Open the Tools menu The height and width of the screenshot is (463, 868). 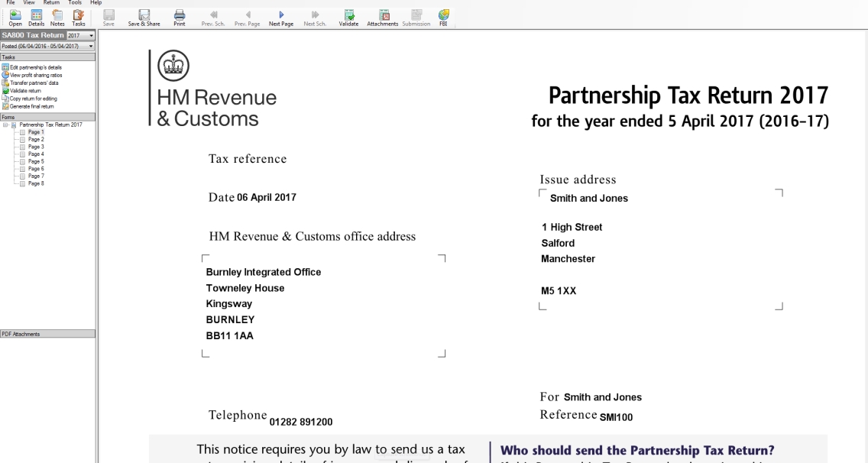click(x=75, y=3)
